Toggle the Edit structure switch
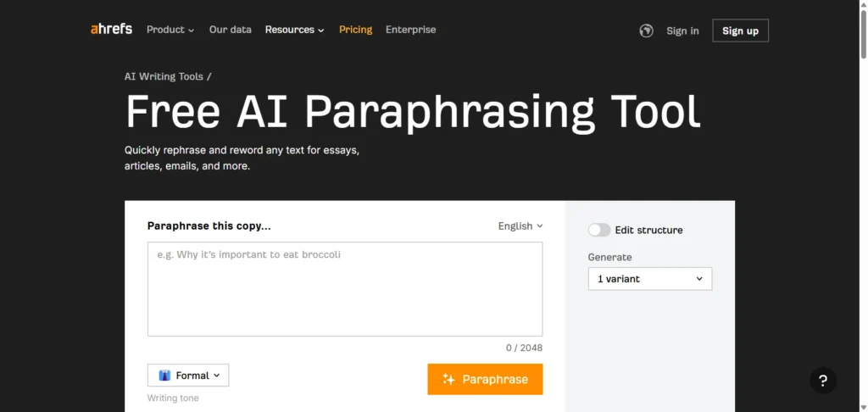The image size is (868, 412). 599,230
